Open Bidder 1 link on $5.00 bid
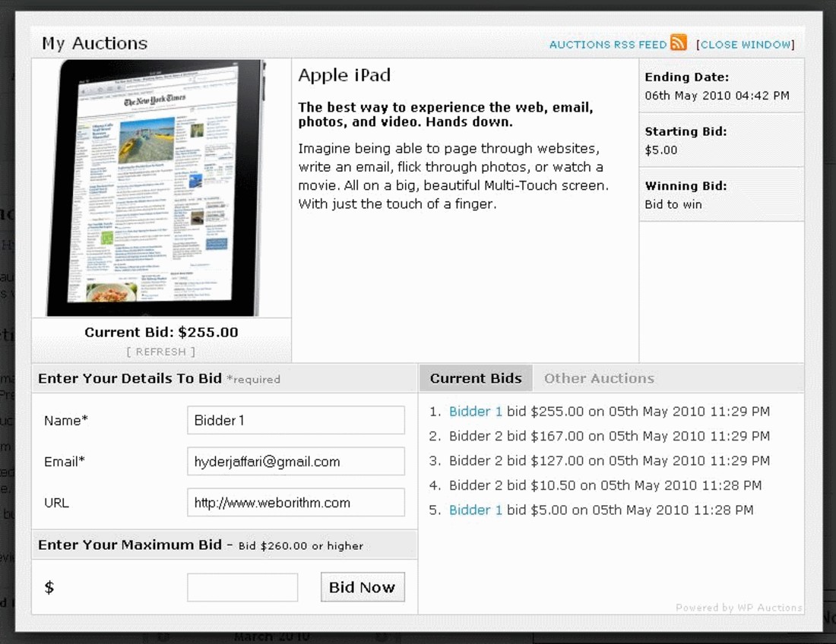 tap(476, 510)
